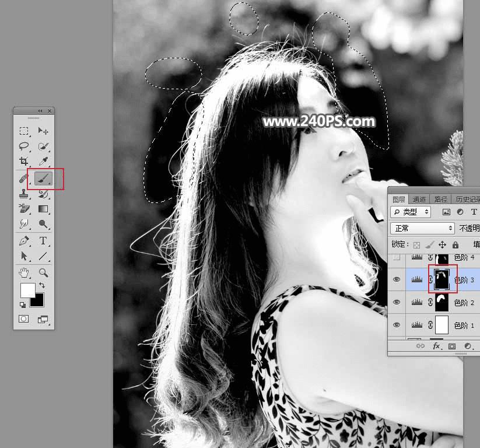The width and height of the screenshot is (480, 448).
Task: Reset default foreground and background colors
Action: (22, 304)
